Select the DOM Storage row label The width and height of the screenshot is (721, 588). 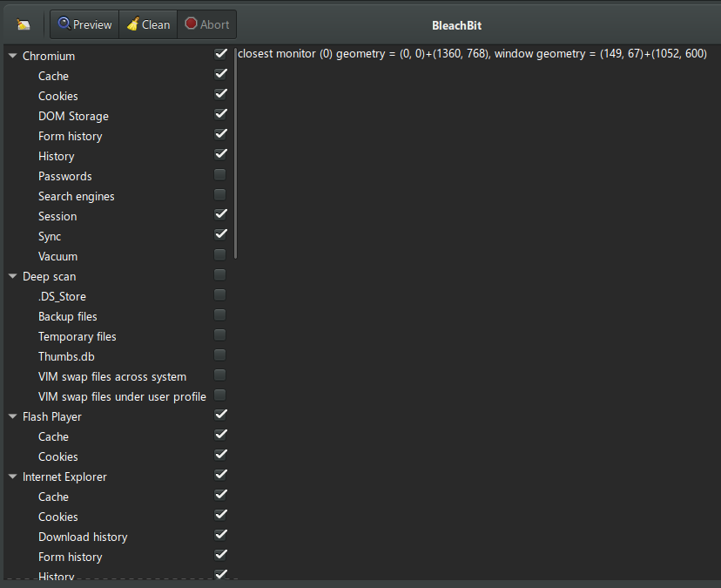tap(73, 117)
